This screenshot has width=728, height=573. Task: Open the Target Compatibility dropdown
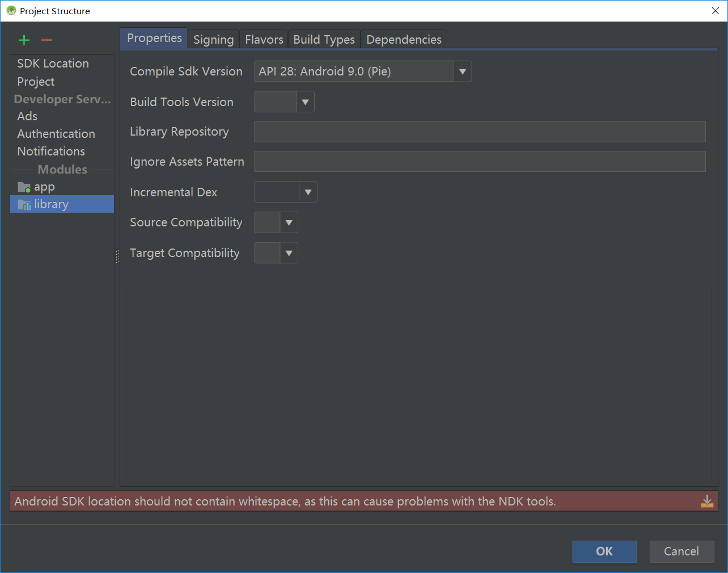[x=289, y=252]
